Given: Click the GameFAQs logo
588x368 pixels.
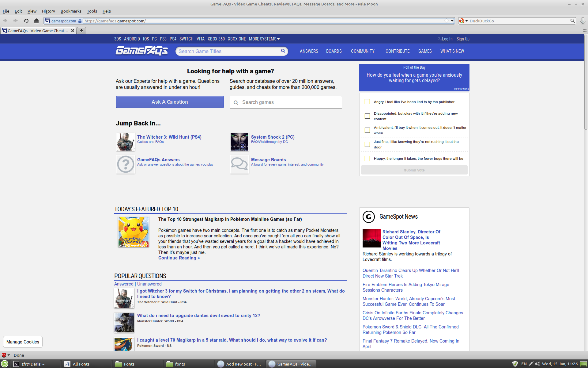Looking at the screenshot, I should 142,51.
